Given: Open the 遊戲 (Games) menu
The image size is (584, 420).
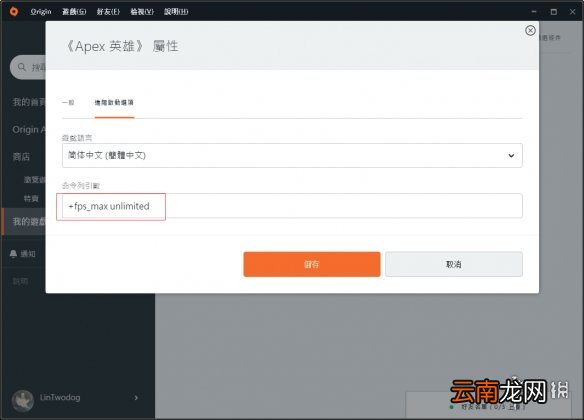Looking at the screenshot, I should click(x=74, y=12).
